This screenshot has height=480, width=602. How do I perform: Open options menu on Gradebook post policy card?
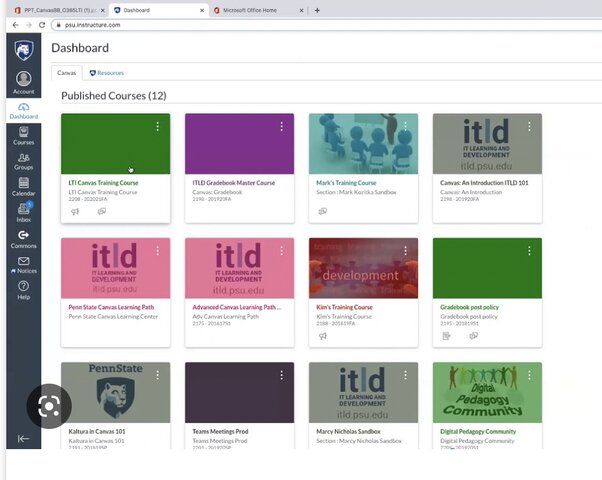coord(529,251)
